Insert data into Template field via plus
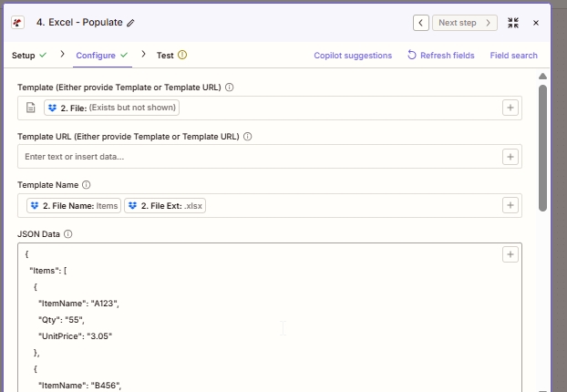 tap(510, 108)
